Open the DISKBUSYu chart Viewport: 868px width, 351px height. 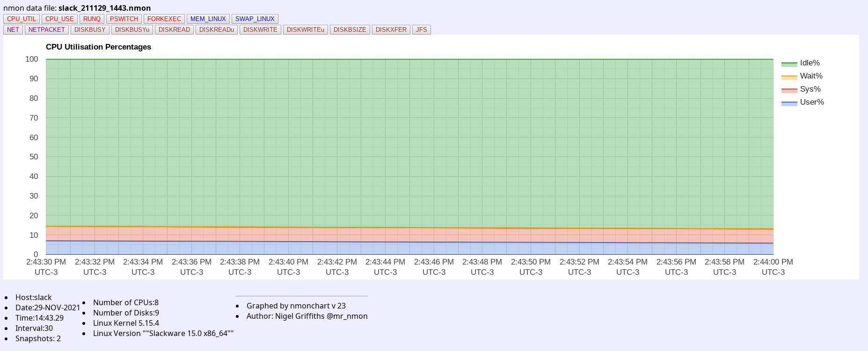(132, 29)
